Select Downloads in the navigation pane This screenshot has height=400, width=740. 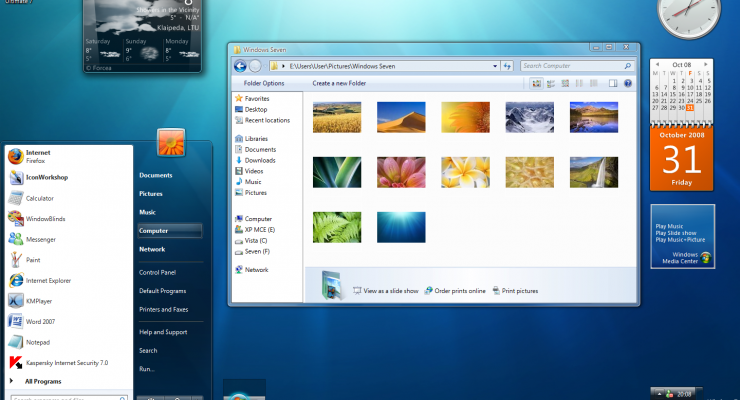(x=259, y=160)
